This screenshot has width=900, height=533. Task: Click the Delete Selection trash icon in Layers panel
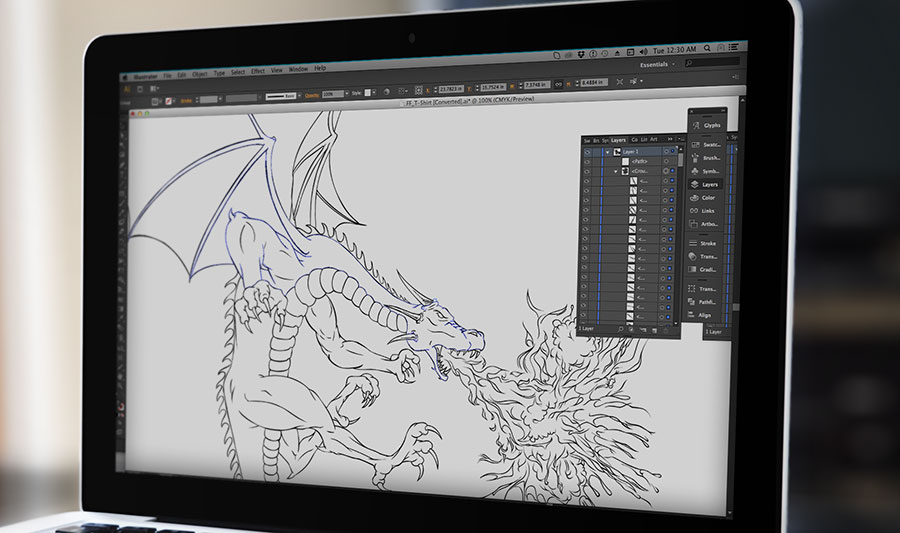pos(665,330)
